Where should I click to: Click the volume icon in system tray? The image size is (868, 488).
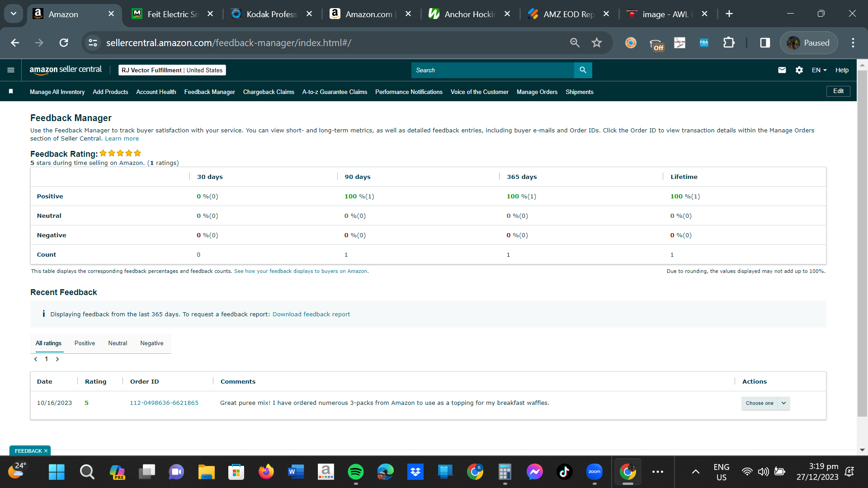click(x=763, y=472)
